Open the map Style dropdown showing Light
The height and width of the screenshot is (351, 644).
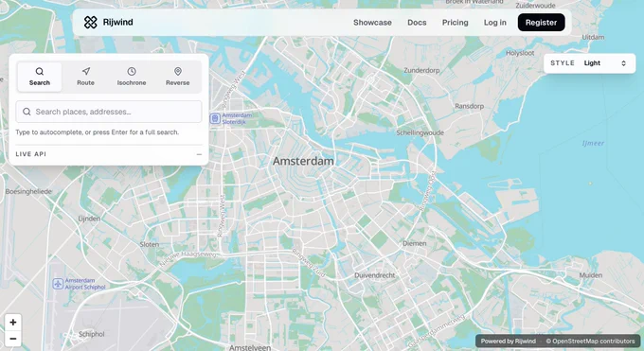click(590, 63)
